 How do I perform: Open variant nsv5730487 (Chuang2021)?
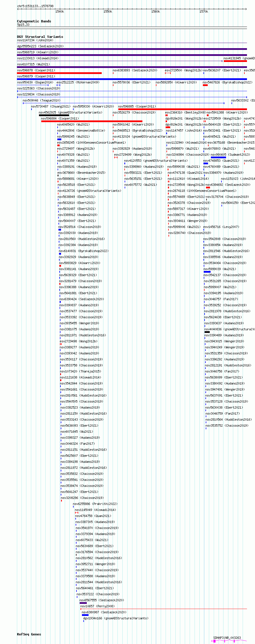click(x=51, y=106)
